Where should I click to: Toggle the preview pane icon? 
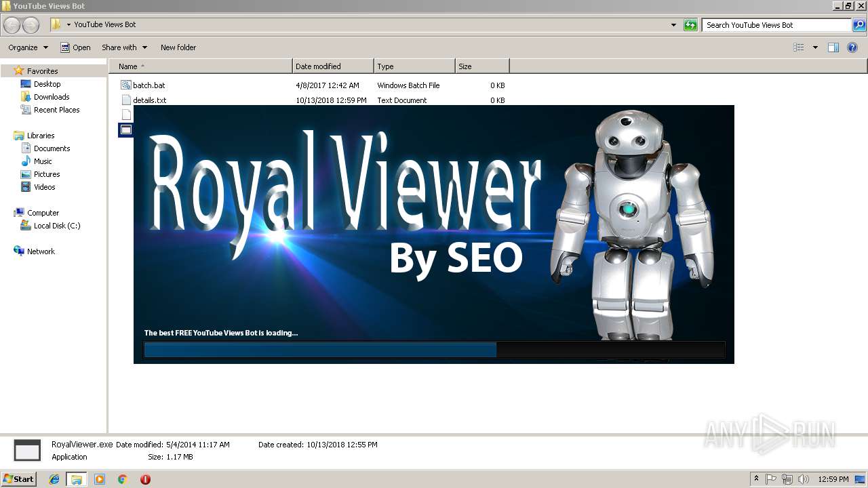coord(833,47)
